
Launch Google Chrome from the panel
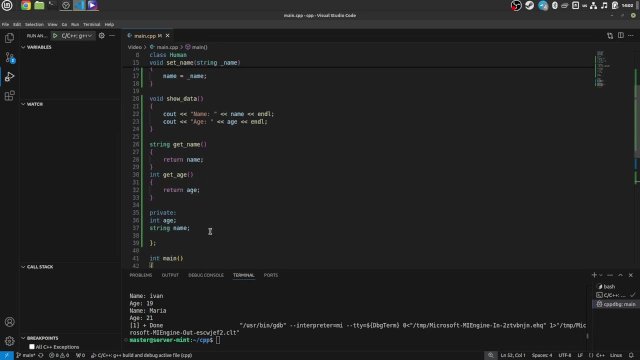tap(26, 5)
